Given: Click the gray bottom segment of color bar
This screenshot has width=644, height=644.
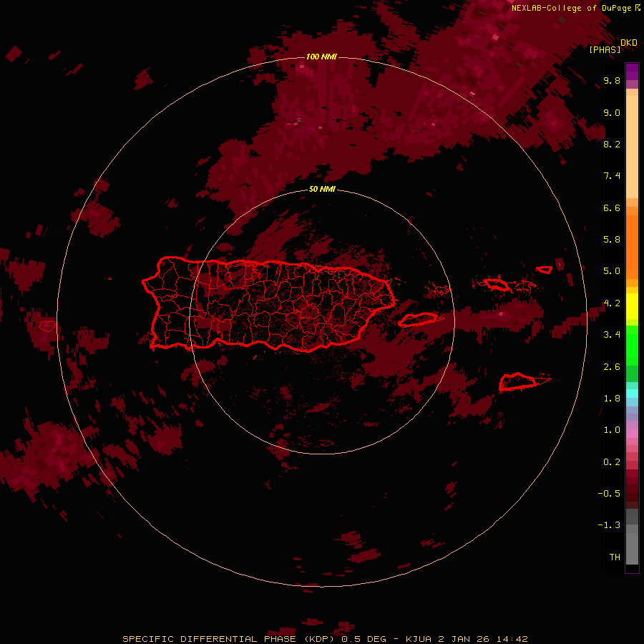Looking at the screenshot, I should click(x=632, y=546).
